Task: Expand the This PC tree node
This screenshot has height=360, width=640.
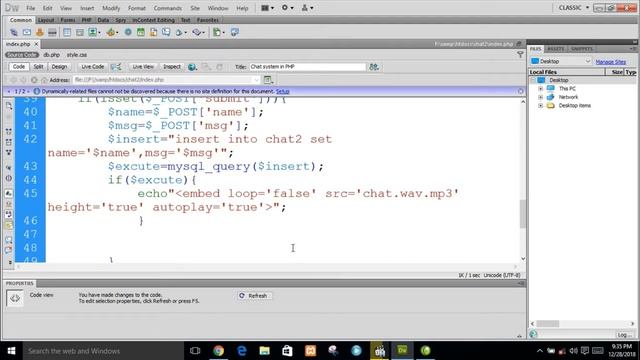Action: pyautogui.click(x=540, y=89)
